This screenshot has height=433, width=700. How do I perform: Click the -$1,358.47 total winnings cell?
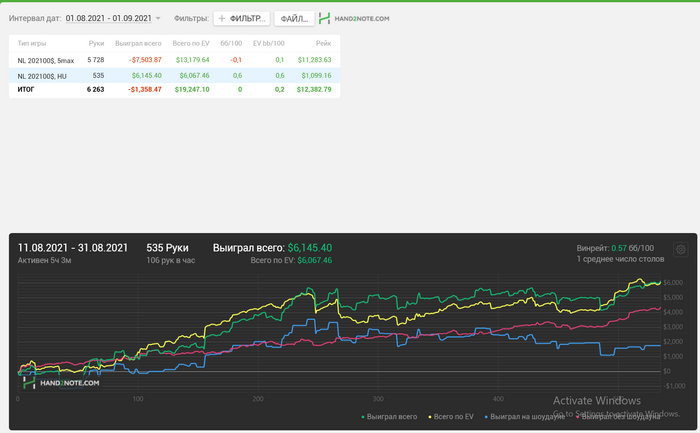(x=145, y=89)
